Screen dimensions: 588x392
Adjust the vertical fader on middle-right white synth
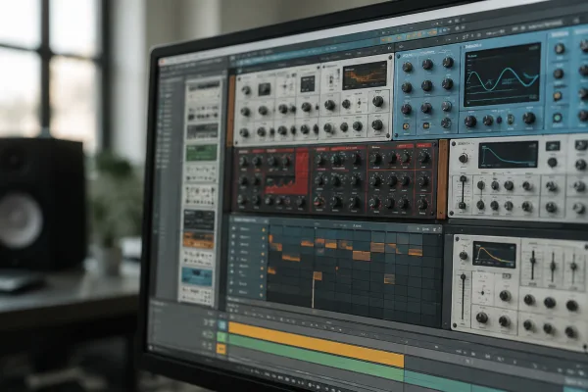point(464,192)
